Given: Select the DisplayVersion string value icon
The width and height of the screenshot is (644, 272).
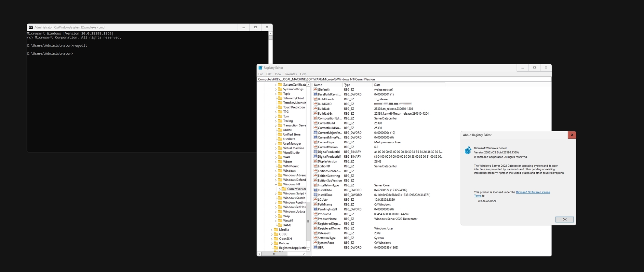Looking at the screenshot, I should click(315, 161).
